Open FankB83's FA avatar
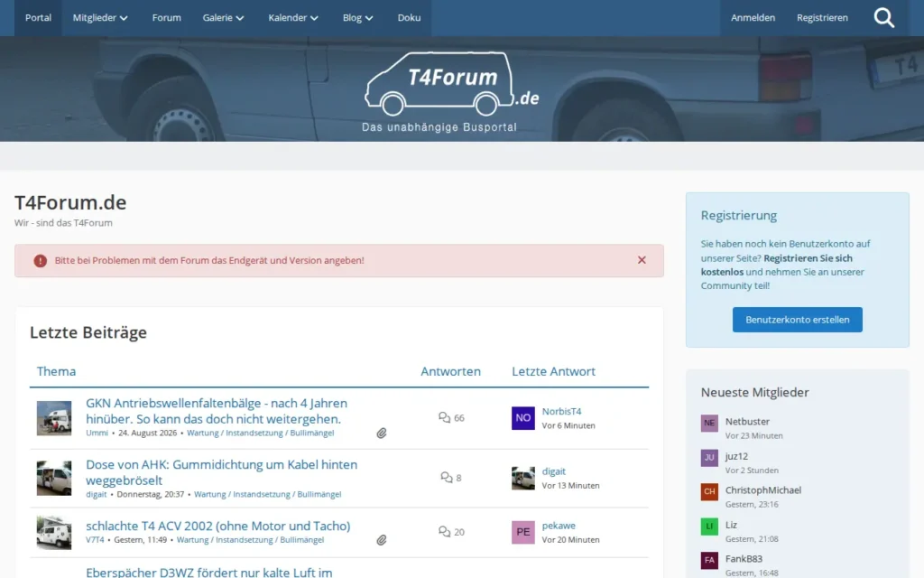924x578 pixels. pyautogui.click(x=709, y=560)
